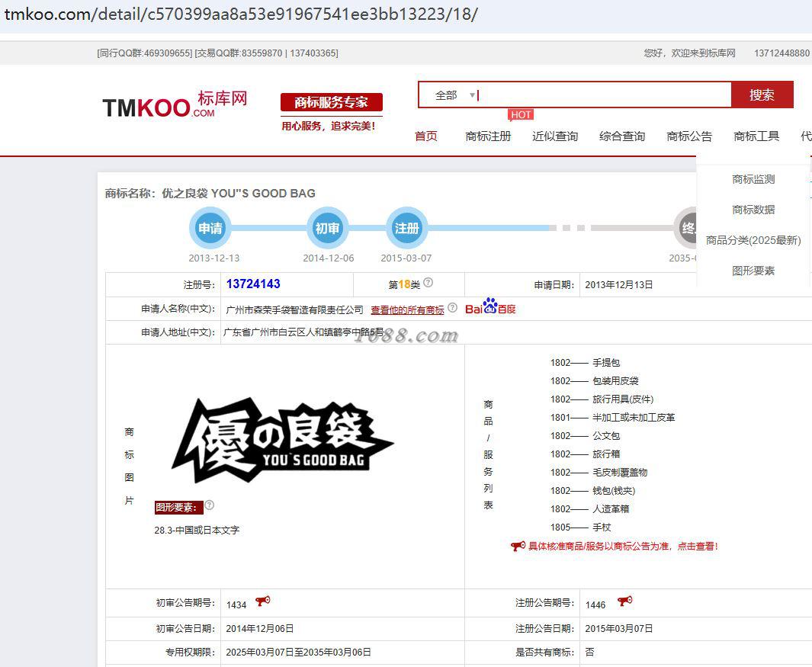Open announcement via megaphone icon beside 1446
812x667 pixels.
click(x=624, y=601)
